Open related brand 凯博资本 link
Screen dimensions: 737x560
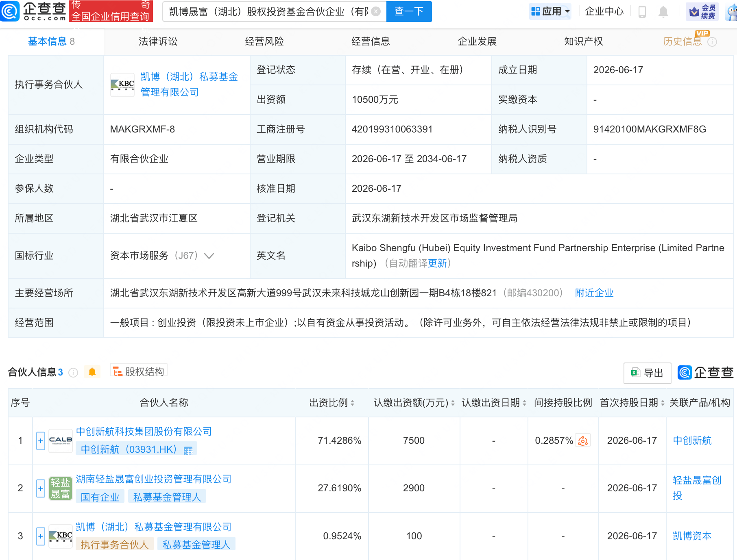[692, 536]
